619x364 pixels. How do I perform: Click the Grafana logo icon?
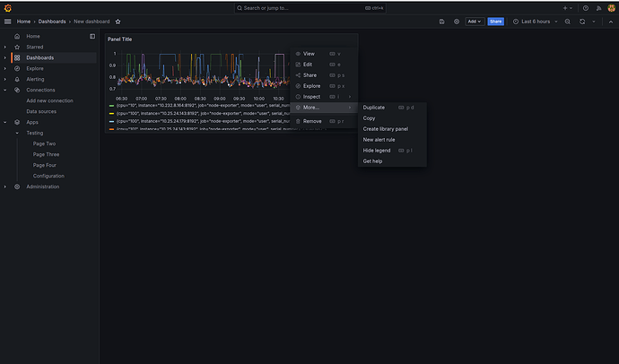[x=8, y=8]
